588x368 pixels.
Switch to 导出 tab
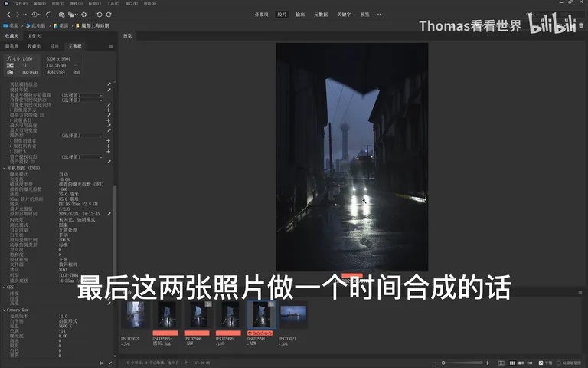click(55, 47)
